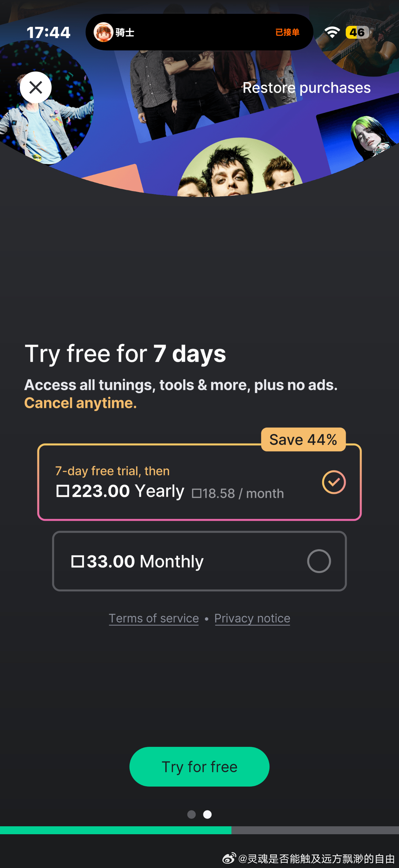
Task: Open Terms of service link
Action: point(154,618)
